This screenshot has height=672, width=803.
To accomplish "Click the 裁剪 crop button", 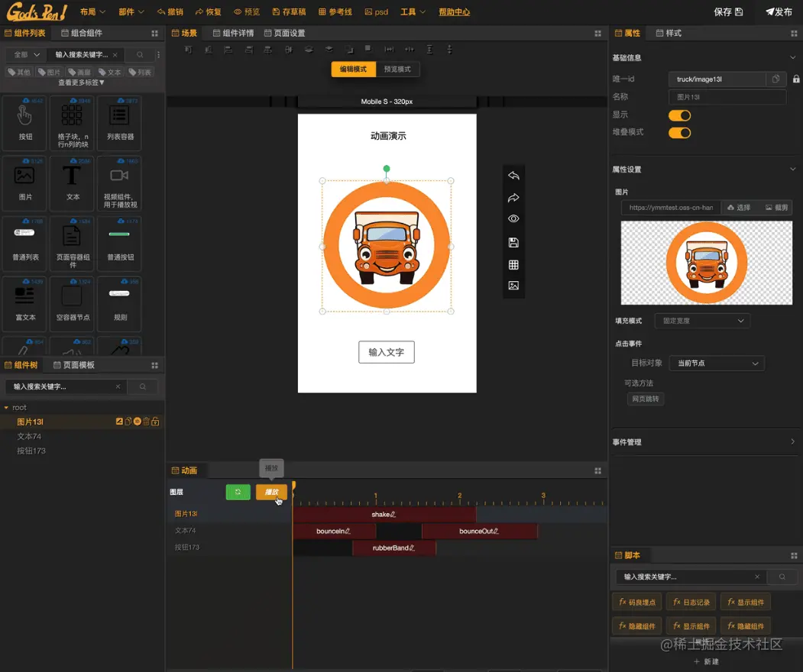I will (776, 207).
